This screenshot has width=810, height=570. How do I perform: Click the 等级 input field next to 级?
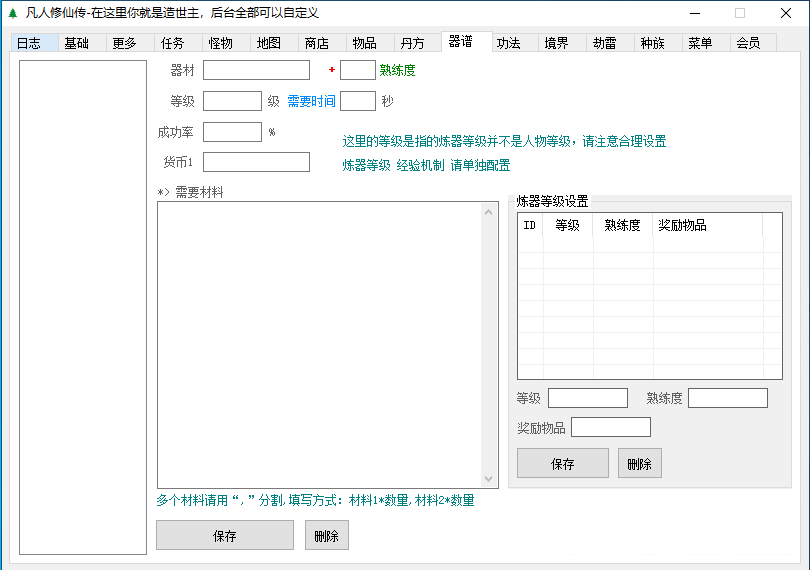(x=232, y=101)
